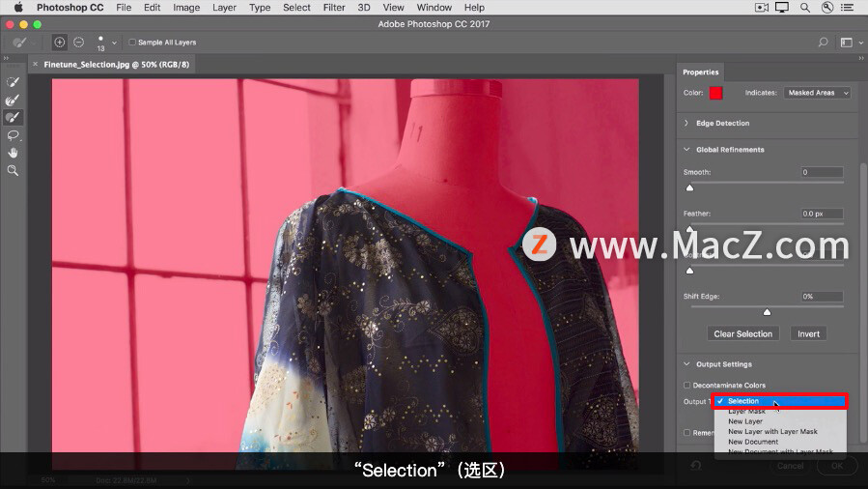Select the Quick Selection tool
Viewport: 868px width, 489px height.
click(x=13, y=82)
